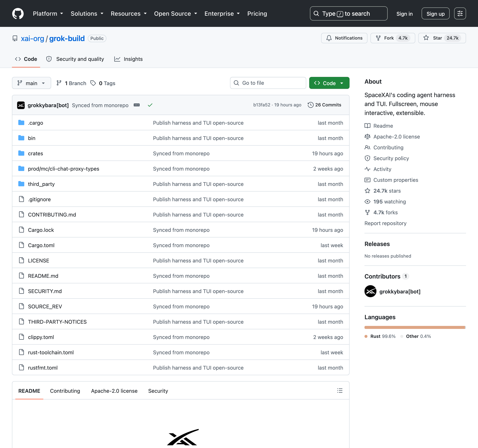Click the scales icon next to Apache-2.0 license
The width and height of the screenshot is (478, 448).
[367, 136]
